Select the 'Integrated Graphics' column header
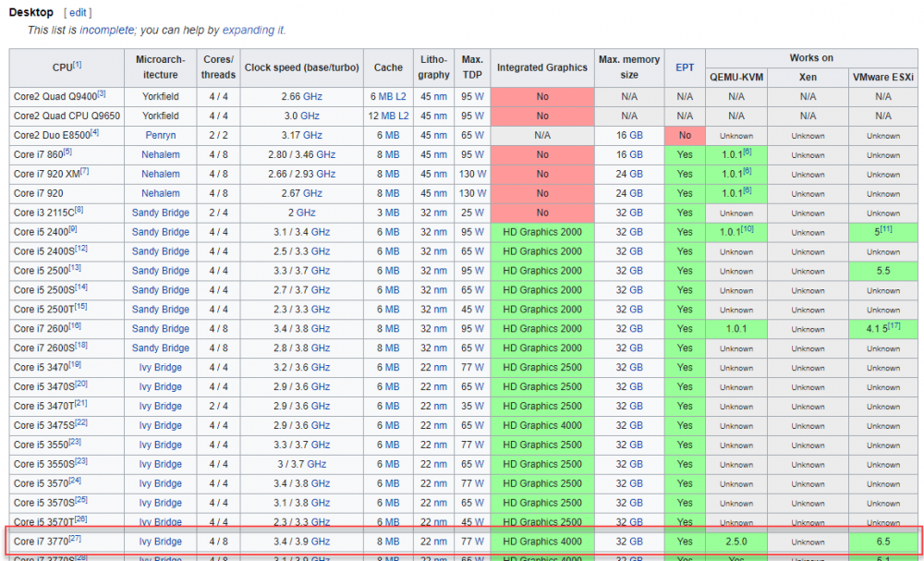This screenshot has height=561, width=924. point(542,67)
